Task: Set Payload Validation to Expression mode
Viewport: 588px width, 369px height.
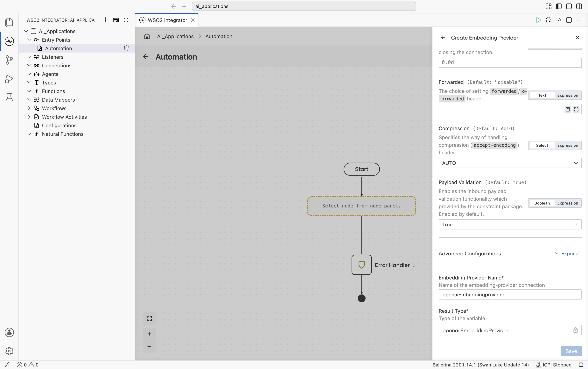Action: pyautogui.click(x=568, y=203)
